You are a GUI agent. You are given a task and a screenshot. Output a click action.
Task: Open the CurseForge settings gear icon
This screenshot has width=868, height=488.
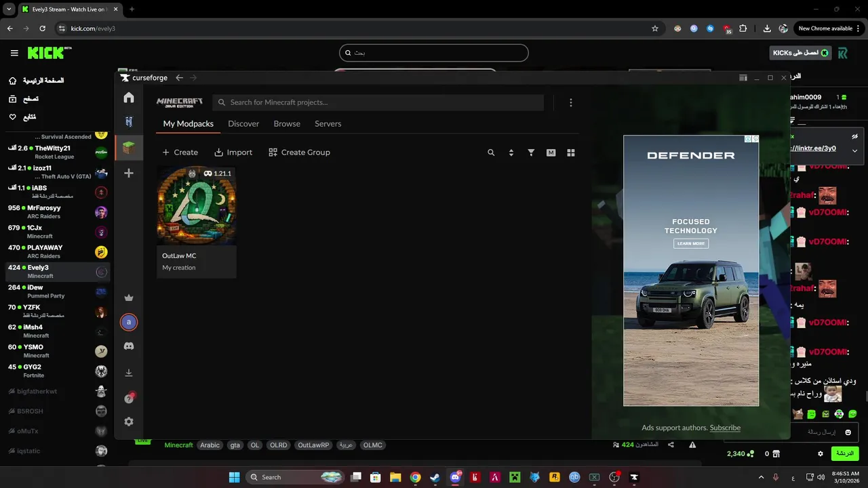(x=129, y=422)
